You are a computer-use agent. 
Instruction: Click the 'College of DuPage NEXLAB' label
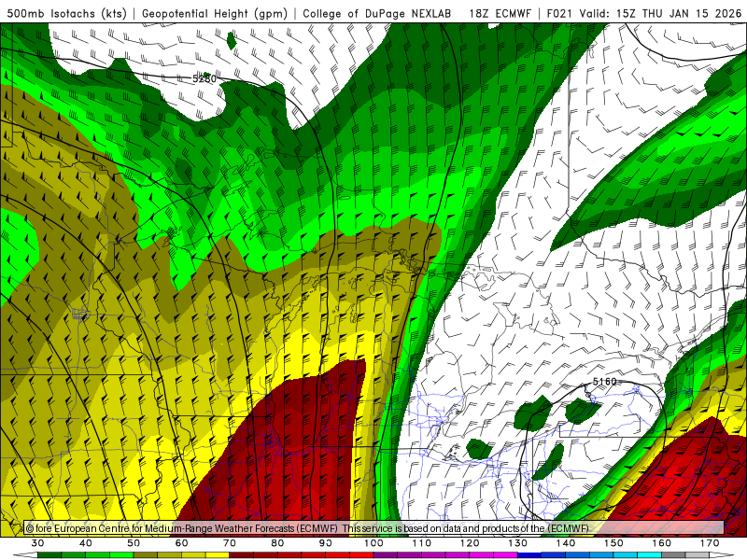point(377,14)
